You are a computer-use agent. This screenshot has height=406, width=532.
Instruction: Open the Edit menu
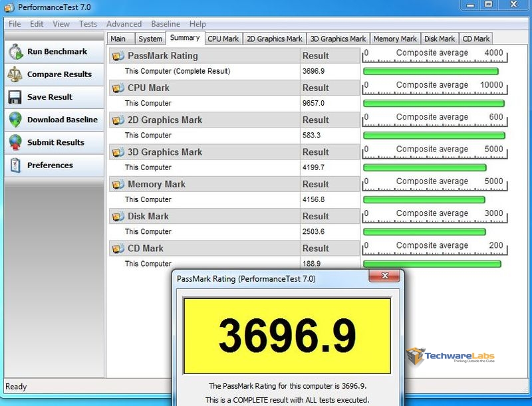click(37, 24)
